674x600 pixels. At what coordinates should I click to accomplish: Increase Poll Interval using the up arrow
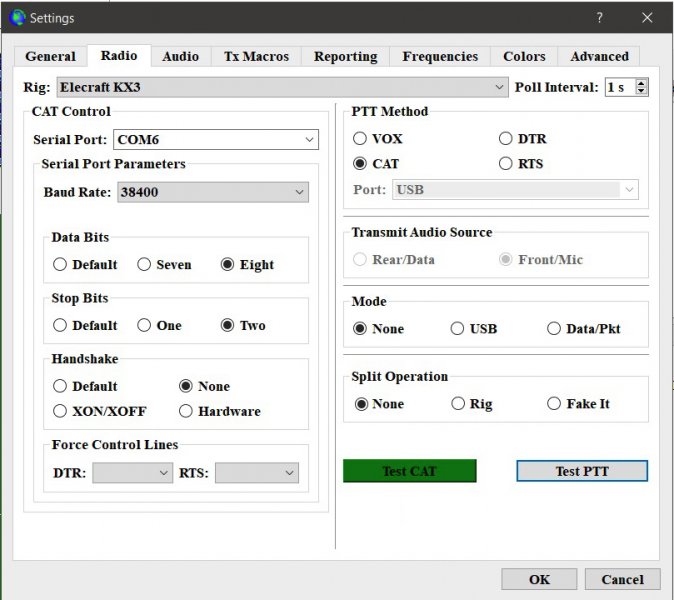coord(641,83)
